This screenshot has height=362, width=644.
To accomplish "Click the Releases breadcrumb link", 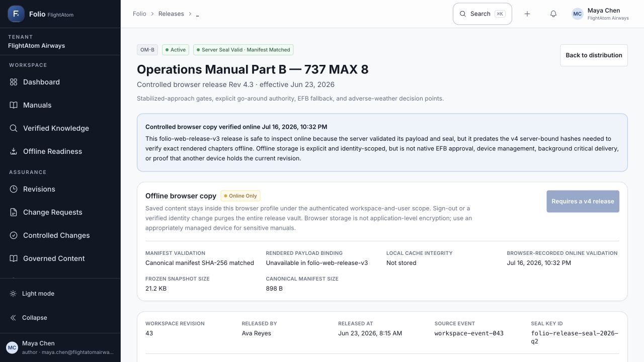I will tap(171, 14).
